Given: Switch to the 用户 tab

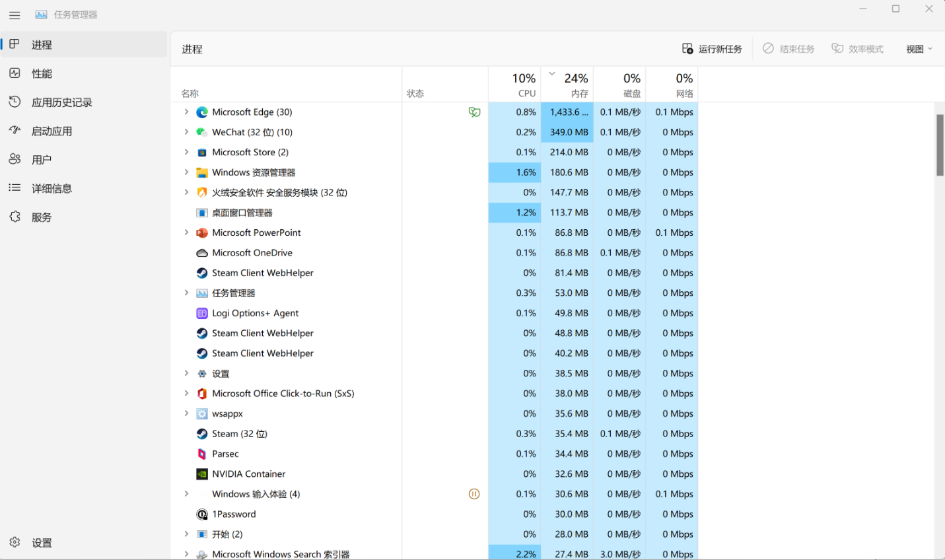Looking at the screenshot, I should (85, 160).
